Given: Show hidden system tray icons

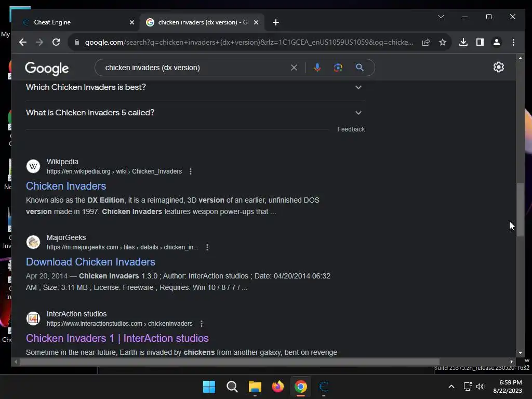Looking at the screenshot, I should (x=451, y=387).
